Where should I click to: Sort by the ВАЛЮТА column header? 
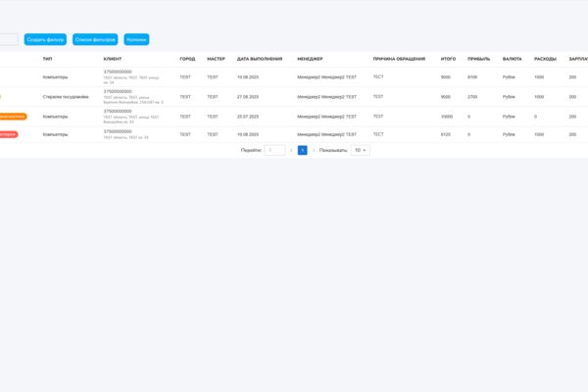pos(512,59)
